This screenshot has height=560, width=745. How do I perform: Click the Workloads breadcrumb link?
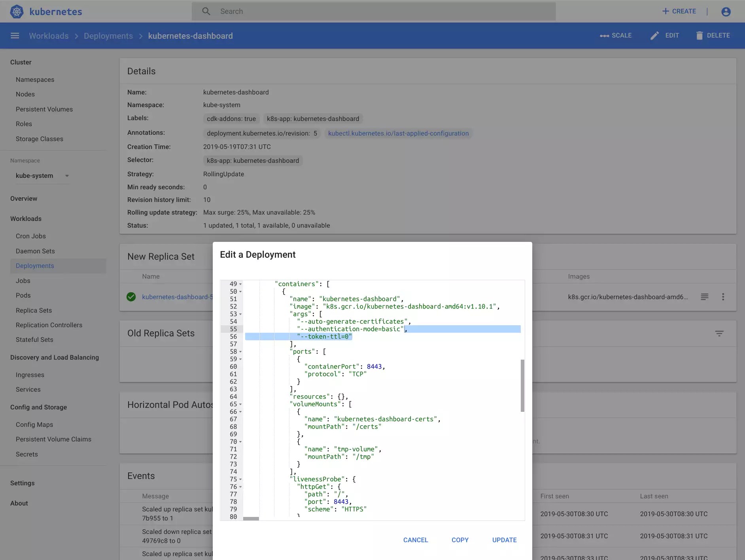click(49, 36)
